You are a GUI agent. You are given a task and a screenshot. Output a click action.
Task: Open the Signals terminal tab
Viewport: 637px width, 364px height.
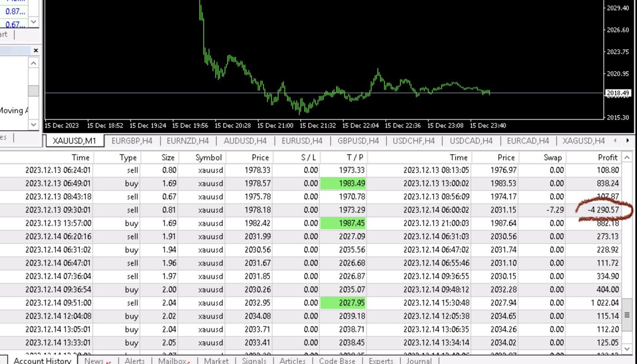(x=254, y=360)
